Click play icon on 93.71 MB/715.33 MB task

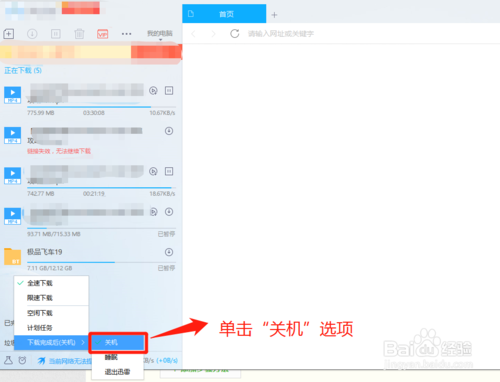tap(153, 212)
